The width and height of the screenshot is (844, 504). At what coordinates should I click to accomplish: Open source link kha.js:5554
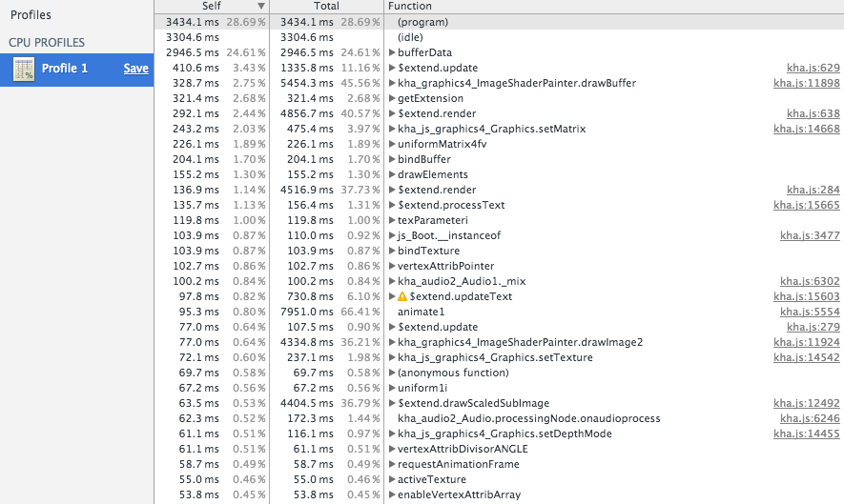pos(810,312)
